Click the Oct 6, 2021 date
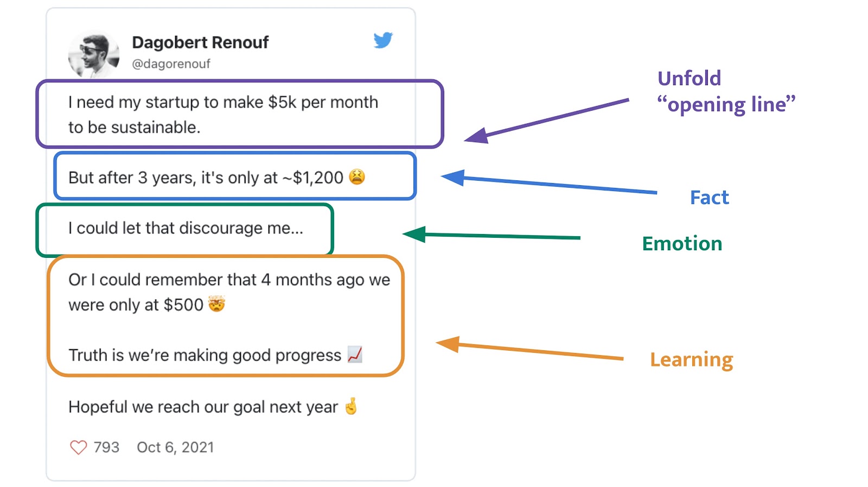Image resolution: width=868 pixels, height=487 pixels. (175, 447)
